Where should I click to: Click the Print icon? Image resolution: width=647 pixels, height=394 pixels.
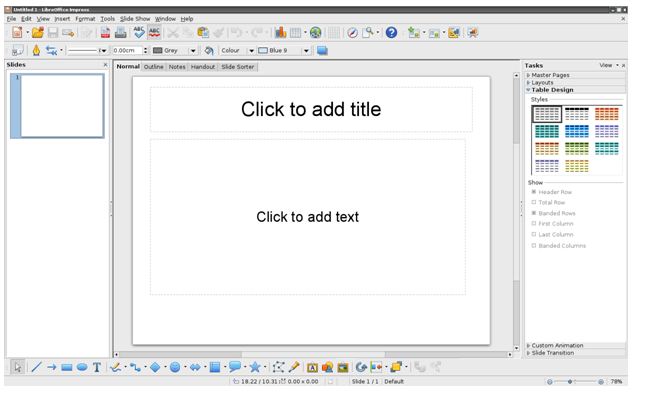point(120,33)
